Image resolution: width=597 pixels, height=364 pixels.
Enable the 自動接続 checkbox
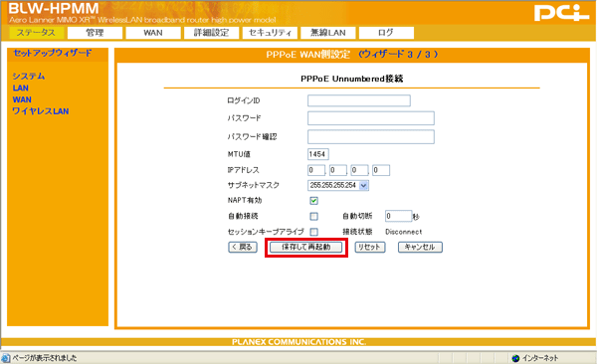pyautogui.click(x=313, y=216)
